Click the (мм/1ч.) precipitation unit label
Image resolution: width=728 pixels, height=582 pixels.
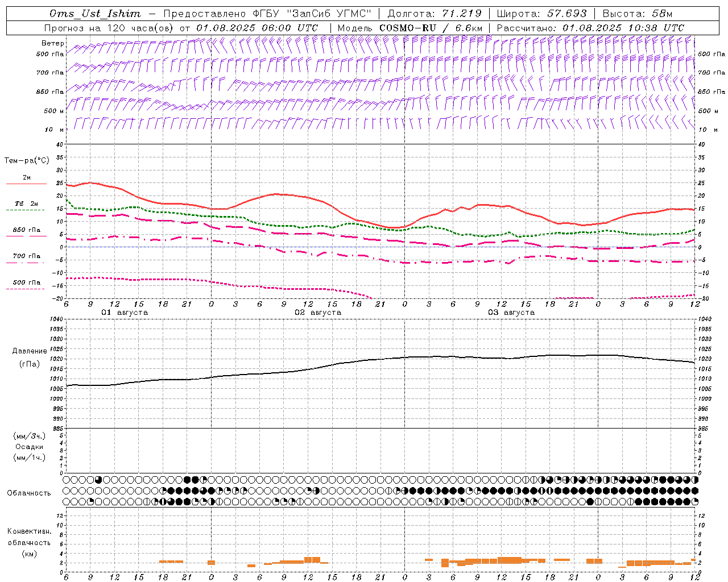coord(30,458)
